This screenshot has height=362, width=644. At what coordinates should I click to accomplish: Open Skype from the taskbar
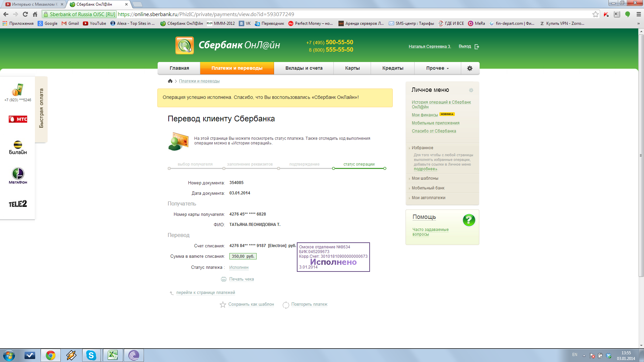91,355
